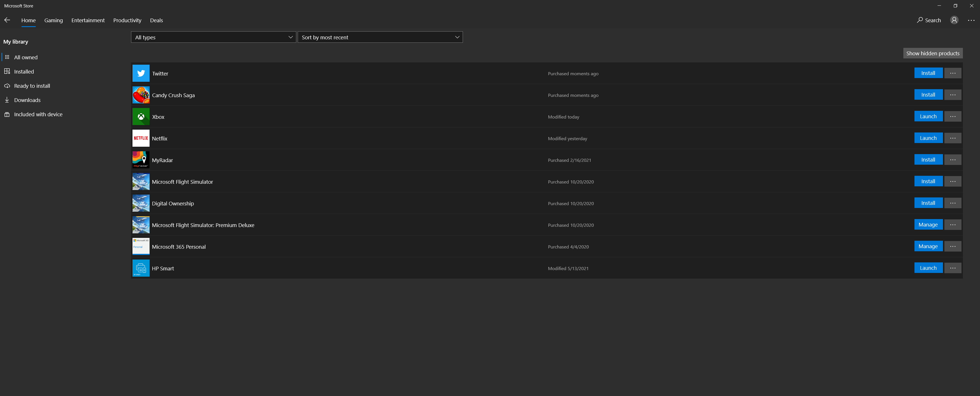Screen dimensions: 980x396
Task: Install MyRadar
Action: 928,160
